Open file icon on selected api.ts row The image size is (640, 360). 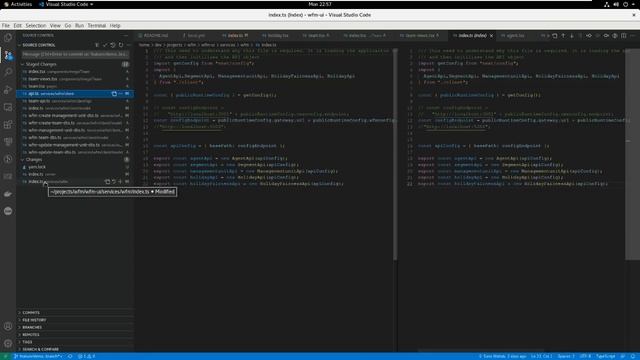point(114,93)
